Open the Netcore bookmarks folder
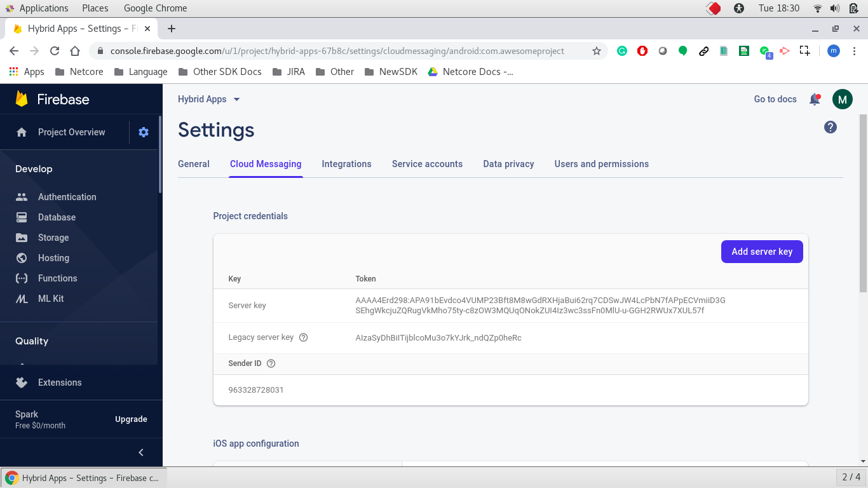Image resolution: width=868 pixels, height=488 pixels. (x=79, y=72)
